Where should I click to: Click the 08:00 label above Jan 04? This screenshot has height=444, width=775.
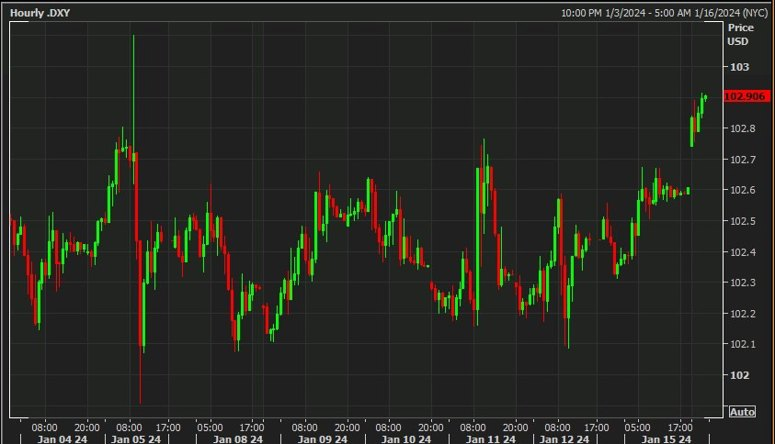point(44,427)
